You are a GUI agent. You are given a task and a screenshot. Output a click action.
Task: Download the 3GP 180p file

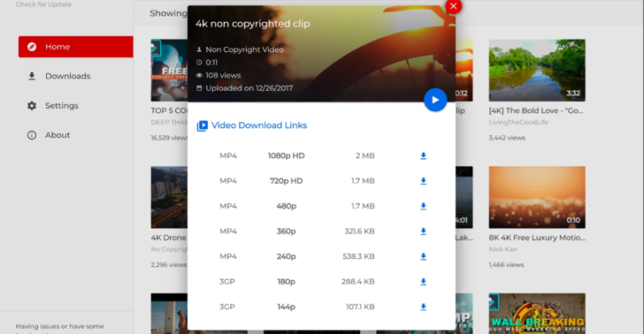(x=423, y=281)
